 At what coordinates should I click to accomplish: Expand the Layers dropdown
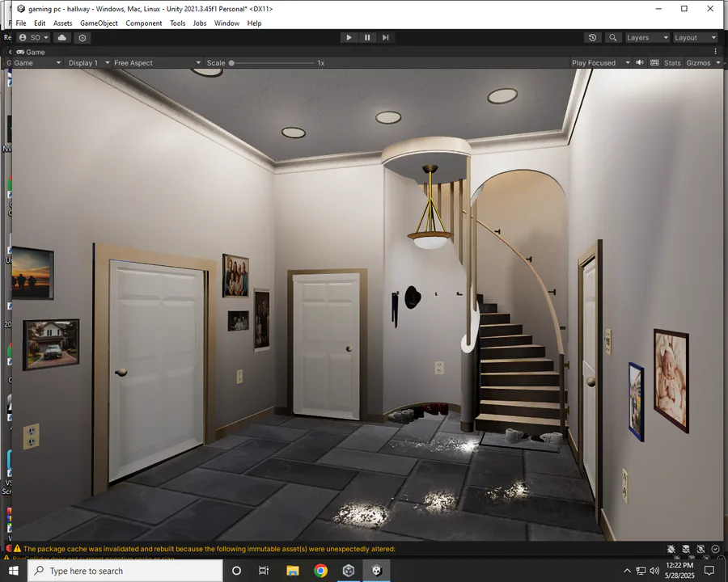tap(647, 38)
